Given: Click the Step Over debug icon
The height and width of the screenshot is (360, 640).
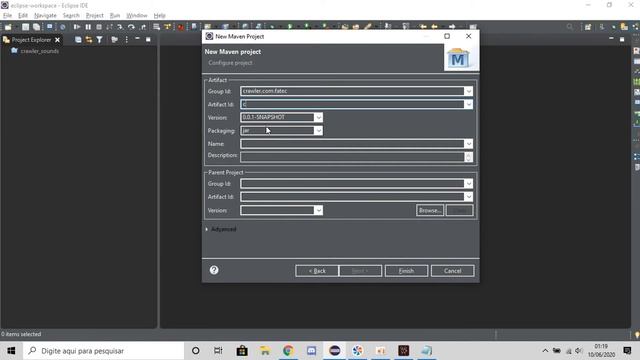Looking at the screenshot, I should pos(131,27).
